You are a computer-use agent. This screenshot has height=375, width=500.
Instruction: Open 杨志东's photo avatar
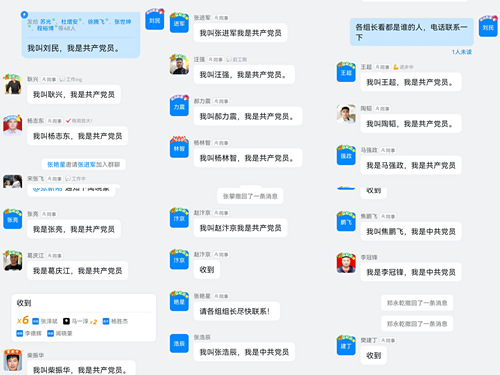tap(13, 126)
